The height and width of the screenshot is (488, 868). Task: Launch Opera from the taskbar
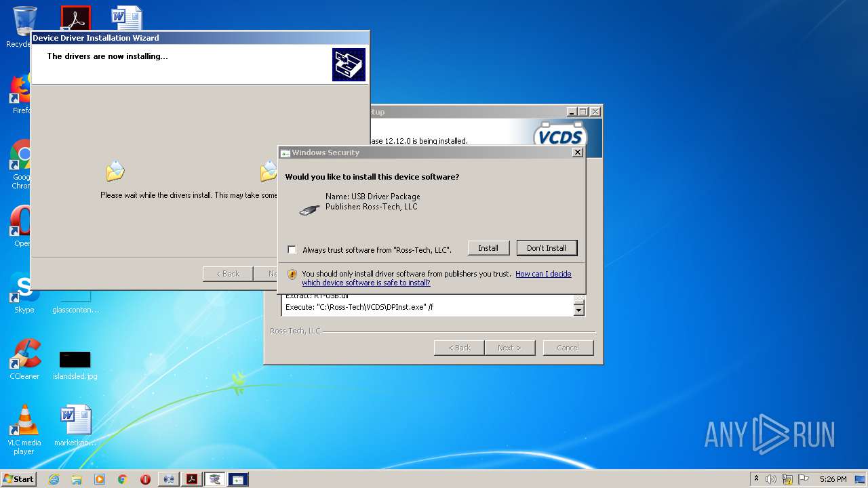pyautogui.click(x=145, y=479)
